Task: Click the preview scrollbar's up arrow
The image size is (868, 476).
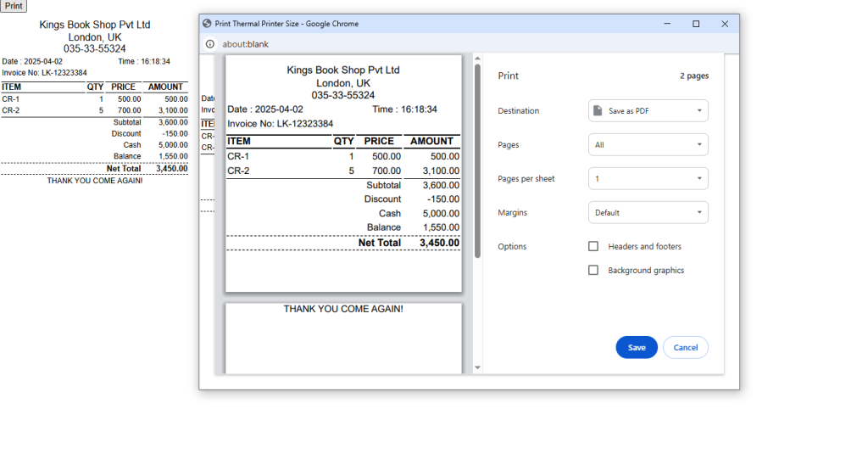Action: coord(477,59)
